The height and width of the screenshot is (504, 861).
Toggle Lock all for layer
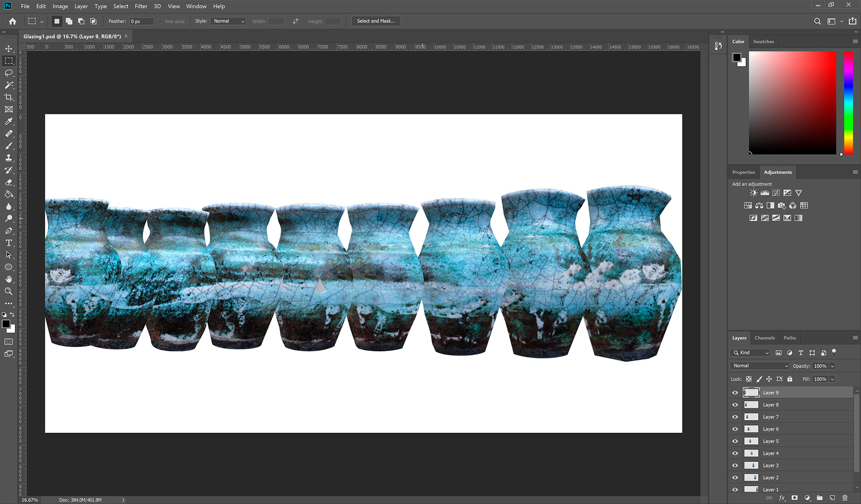(x=790, y=379)
